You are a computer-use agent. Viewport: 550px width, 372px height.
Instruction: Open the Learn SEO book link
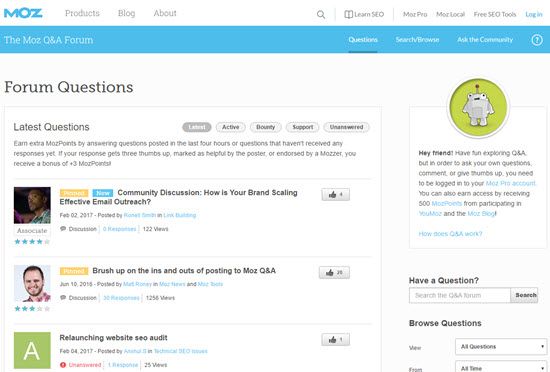(x=364, y=14)
